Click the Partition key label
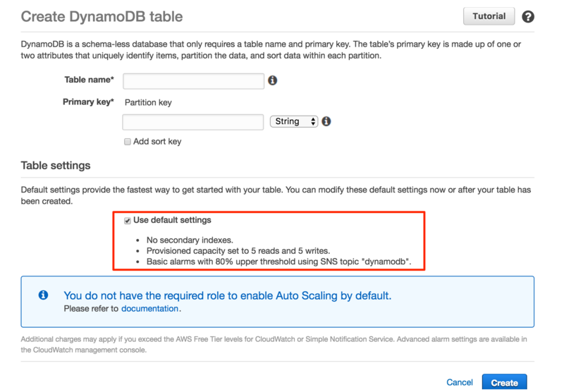564x392 pixels. pos(148,102)
